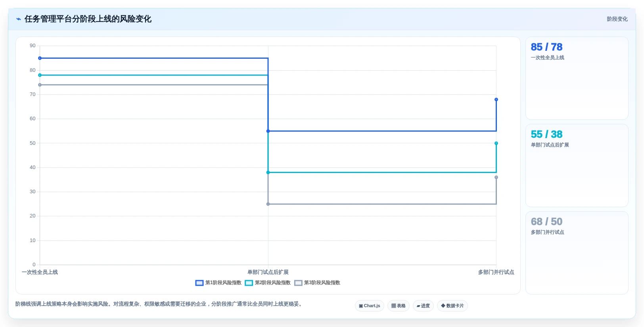The image size is (644, 327).
Task: Click the 第1阶段风险指数 legend text
Action: tap(223, 283)
